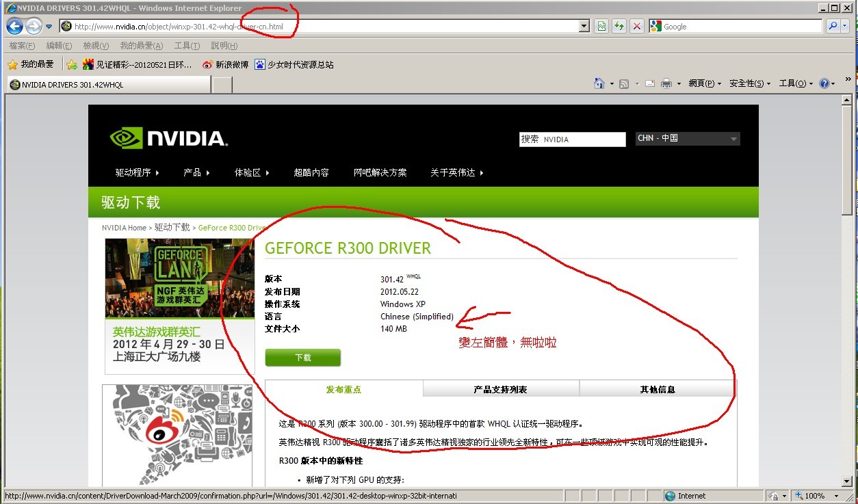The height and width of the screenshot is (504, 858).
Task: Click the Stop loading red X icon
Action: tap(637, 27)
